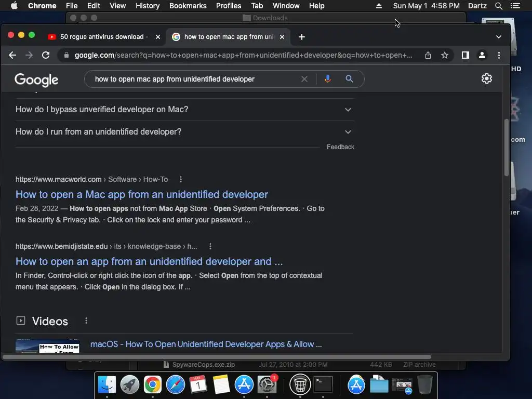Screen dimensions: 532x399
Task: Click the browser forward arrow
Action: point(29,55)
